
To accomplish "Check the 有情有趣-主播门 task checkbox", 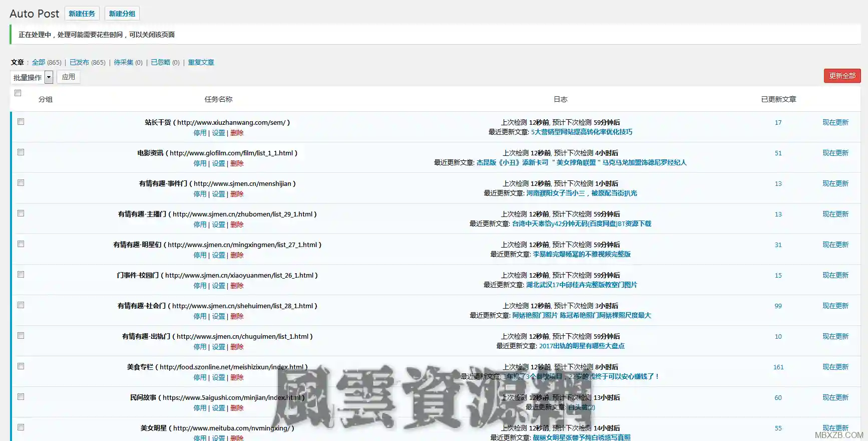I will [21, 213].
